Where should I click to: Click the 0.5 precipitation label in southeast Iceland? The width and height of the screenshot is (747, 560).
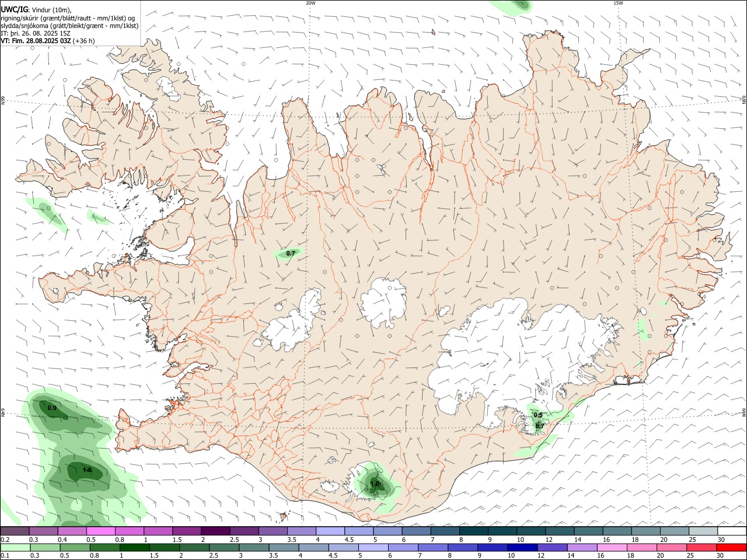point(538,415)
